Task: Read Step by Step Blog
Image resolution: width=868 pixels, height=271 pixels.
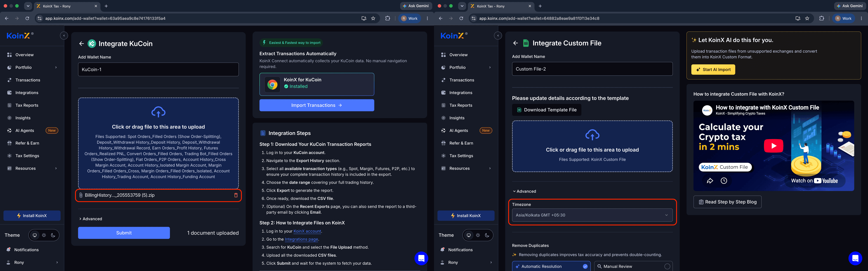Action: [727, 202]
